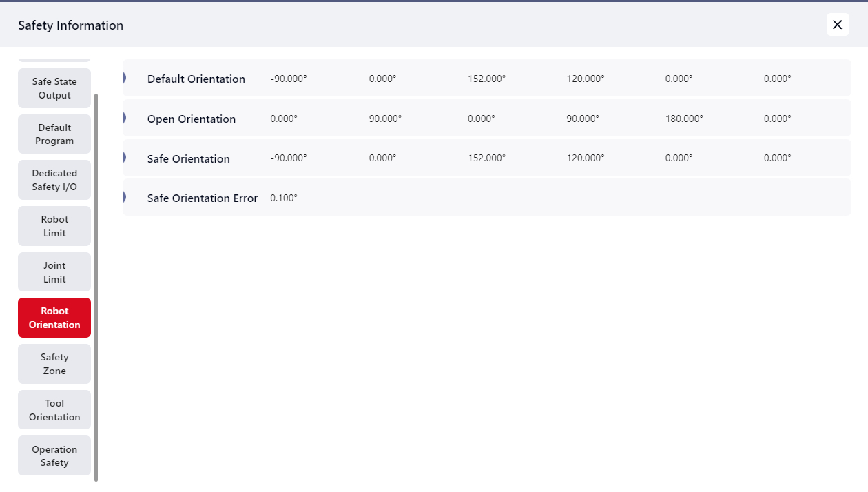868x492 pixels.
Task: Open the Joint Limit section
Action: click(x=54, y=272)
